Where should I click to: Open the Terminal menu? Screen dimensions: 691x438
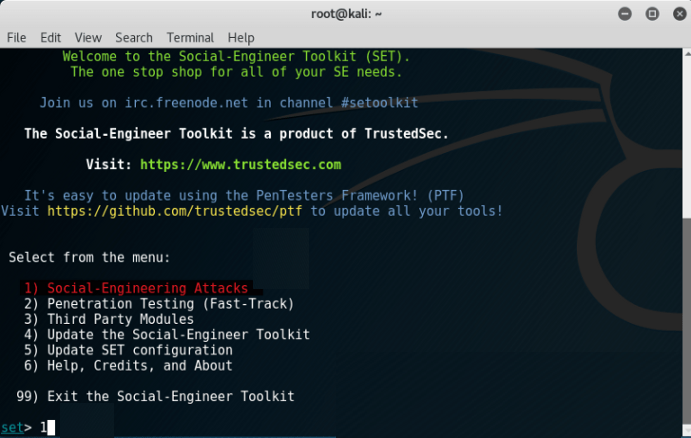190,37
